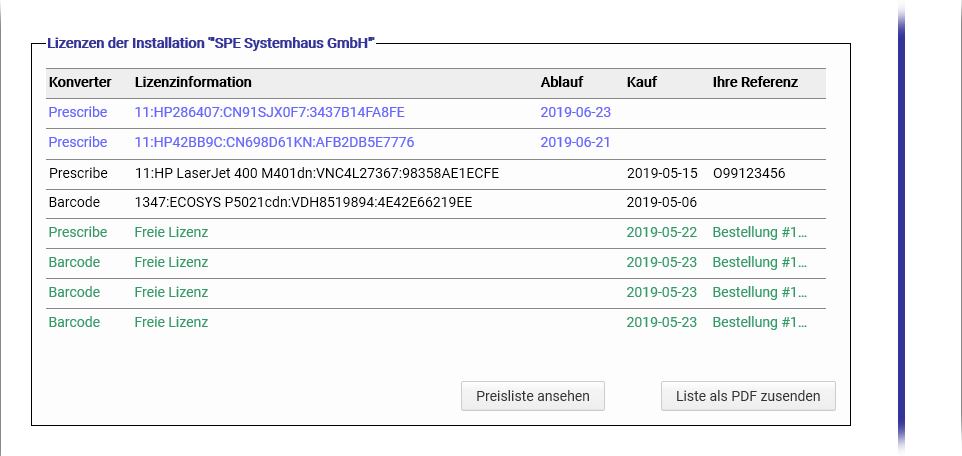
Task: Click the expiry date 2019-06-23
Action: pyautogui.click(x=575, y=112)
